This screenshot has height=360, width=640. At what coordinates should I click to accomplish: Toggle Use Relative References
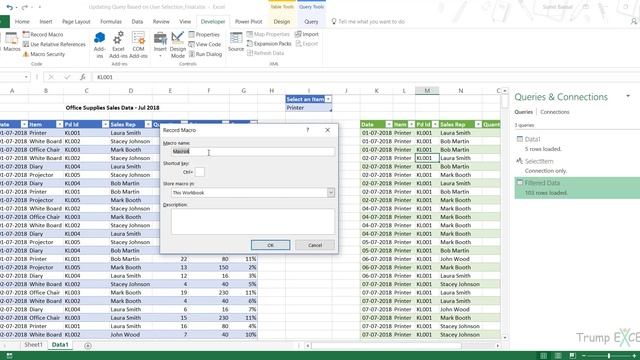point(54,44)
